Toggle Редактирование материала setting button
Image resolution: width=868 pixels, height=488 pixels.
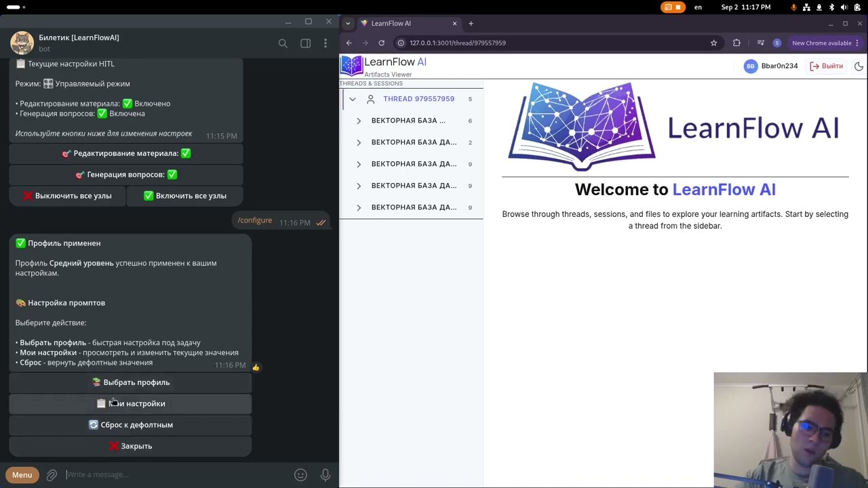pyautogui.click(x=126, y=153)
